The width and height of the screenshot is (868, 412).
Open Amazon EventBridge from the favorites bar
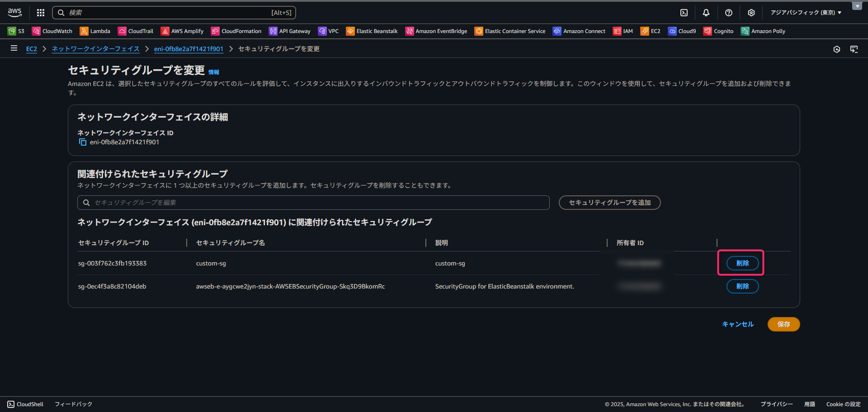point(436,31)
